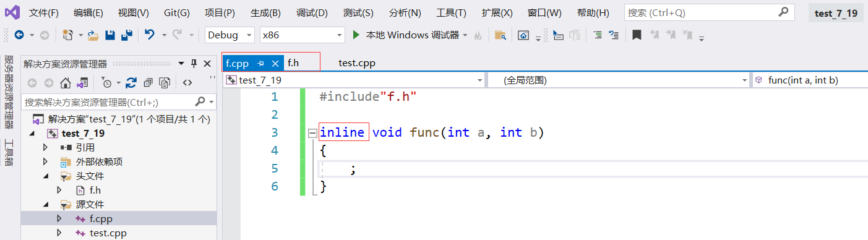Expand the 引用 node in the tree
This screenshot has height=240, width=868.
tap(45, 147)
